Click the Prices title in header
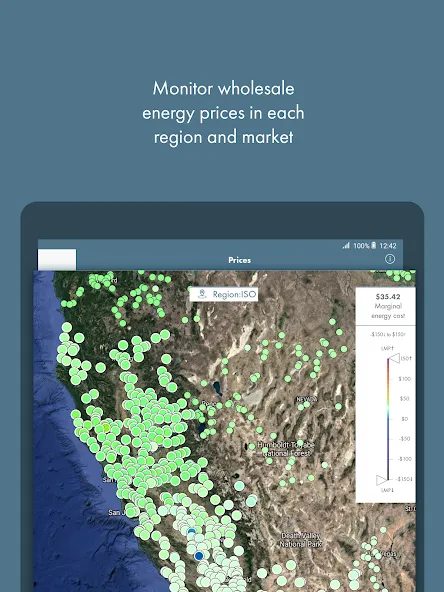 click(239, 260)
